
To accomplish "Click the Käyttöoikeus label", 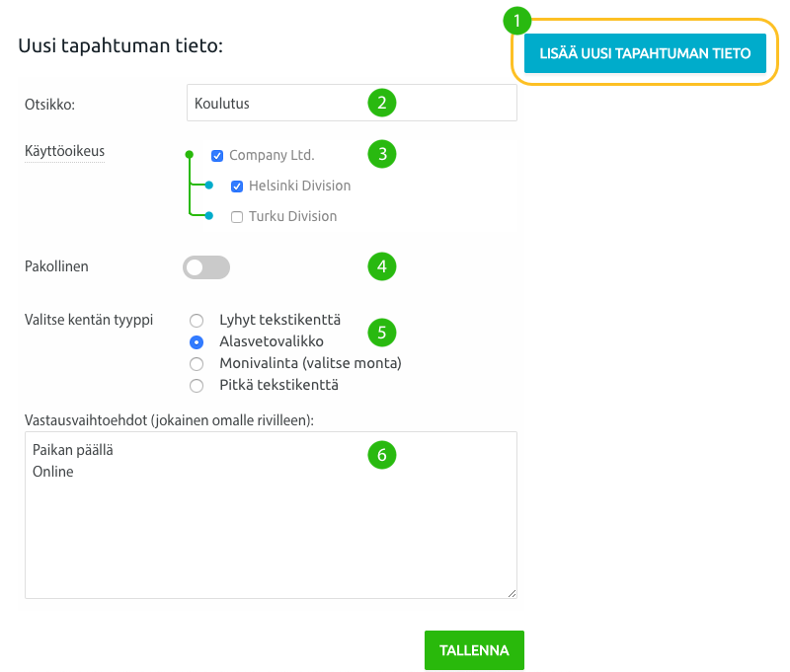I will 64,151.
